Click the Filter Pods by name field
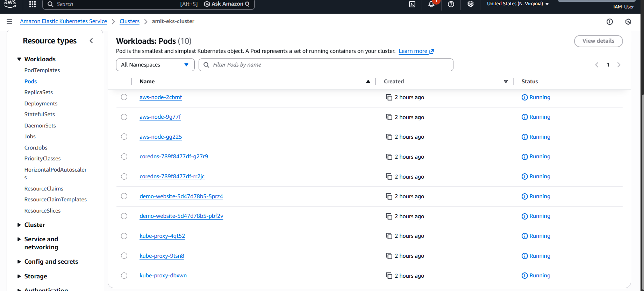The height and width of the screenshot is (291, 644). (329, 65)
